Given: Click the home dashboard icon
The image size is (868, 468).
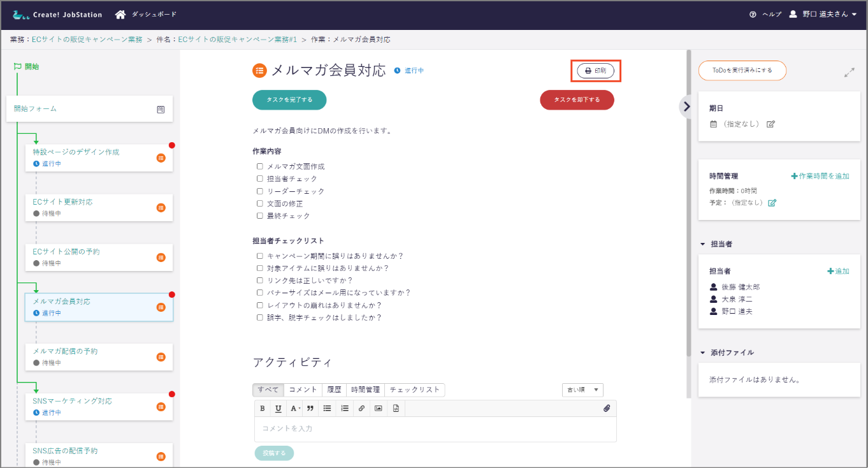Looking at the screenshot, I should pos(120,14).
